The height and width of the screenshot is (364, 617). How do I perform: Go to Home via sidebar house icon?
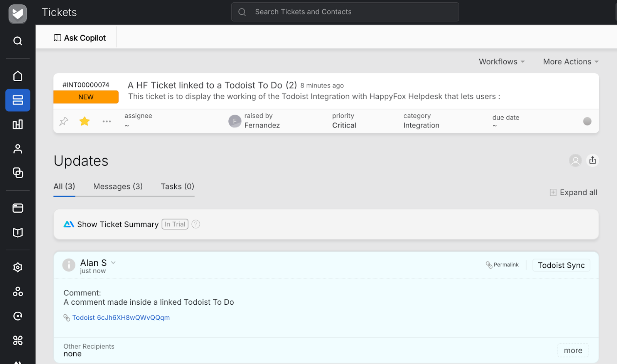pyautogui.click(x=18, y=76)
